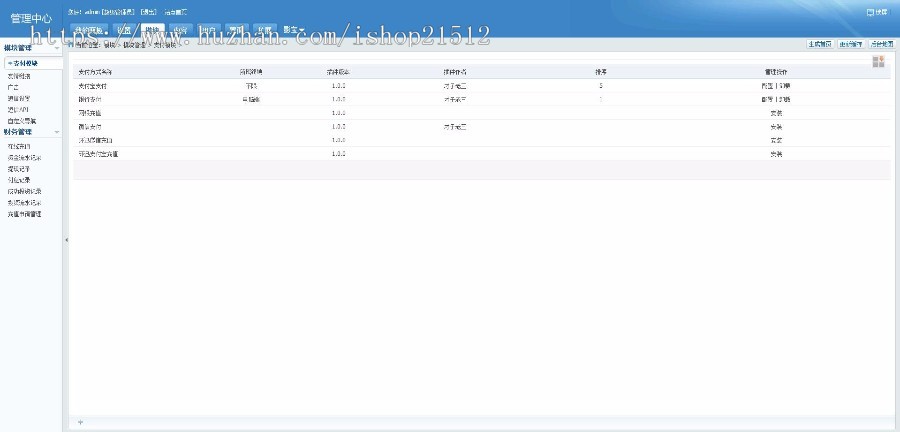Collapse the left sidebar with arrow handle

click(66, 240)
